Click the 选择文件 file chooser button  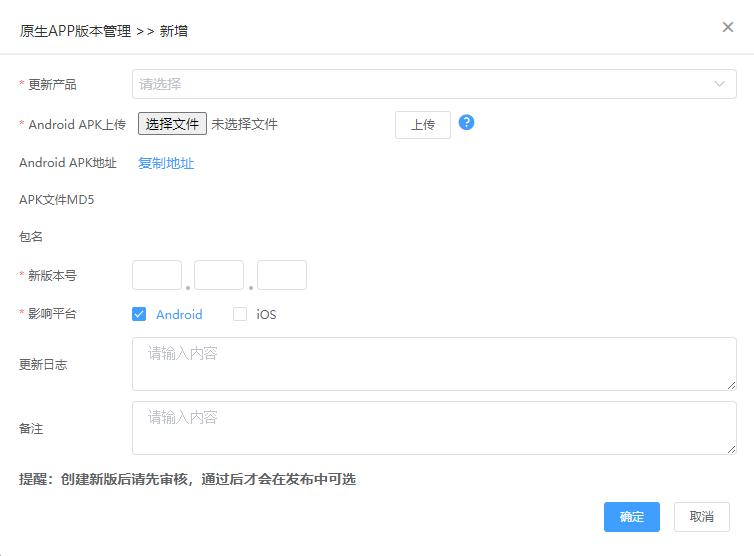pyautogui.click(x=172, y=124)
